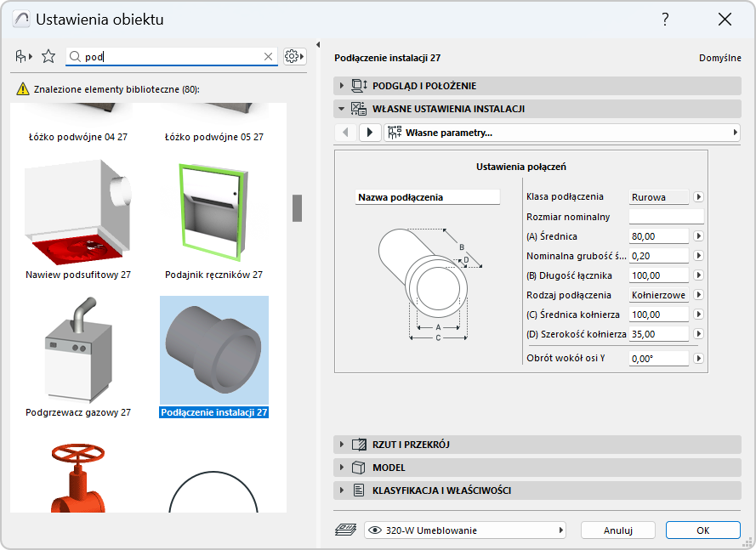Expand the Podgląd i położenie section
The width and height of the screenshot is (756, 550).
coord(341,86)
